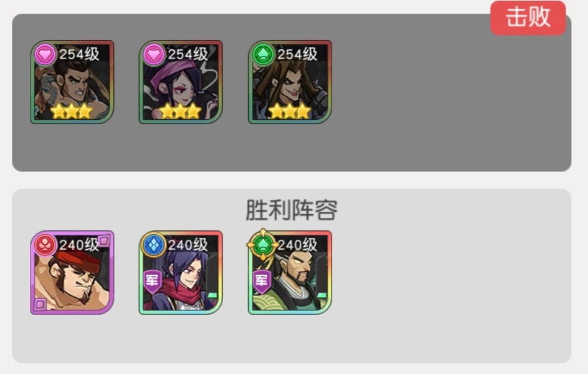Open the red-scarf purple-haired level 240 hero
Image resolution: width=588 pixels, height=374 pixels.
pos(181,273)
